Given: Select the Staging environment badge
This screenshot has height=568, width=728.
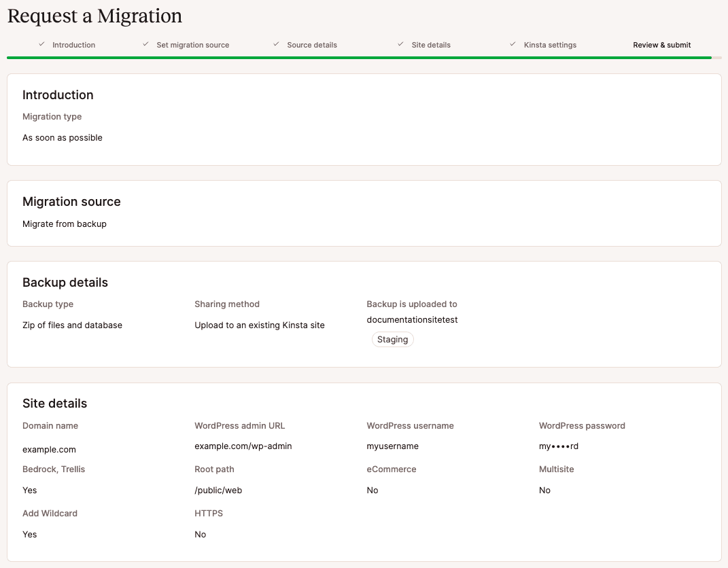Looking at the screenshot, I should click(x=392, y=339).
